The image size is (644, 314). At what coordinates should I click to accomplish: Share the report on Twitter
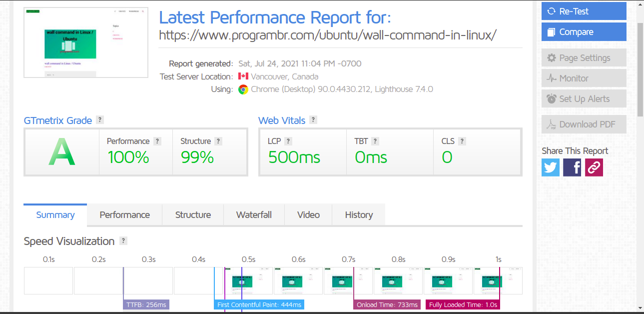pos(550,167)
